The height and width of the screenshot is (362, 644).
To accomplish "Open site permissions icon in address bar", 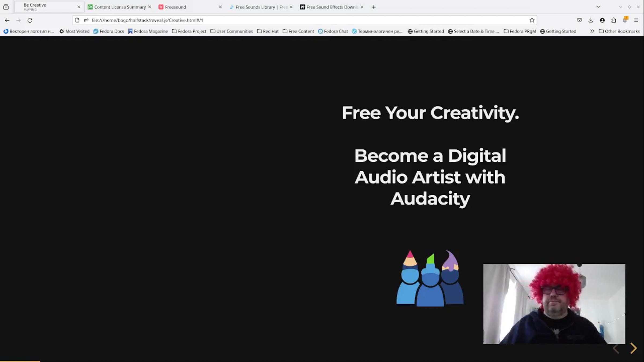I will (x=86, y=20).
